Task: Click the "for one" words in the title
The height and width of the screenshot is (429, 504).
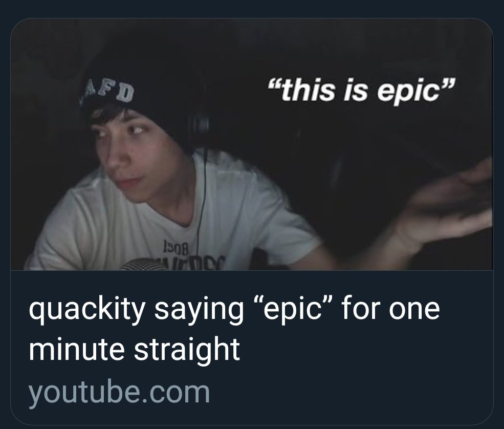Action: (x=390, y=309)
